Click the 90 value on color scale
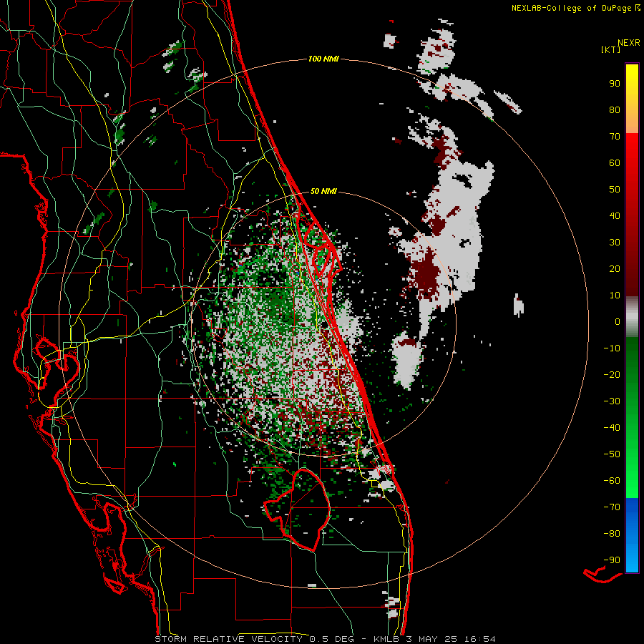Viewport: 644px width, 644px height. point(615,84)
